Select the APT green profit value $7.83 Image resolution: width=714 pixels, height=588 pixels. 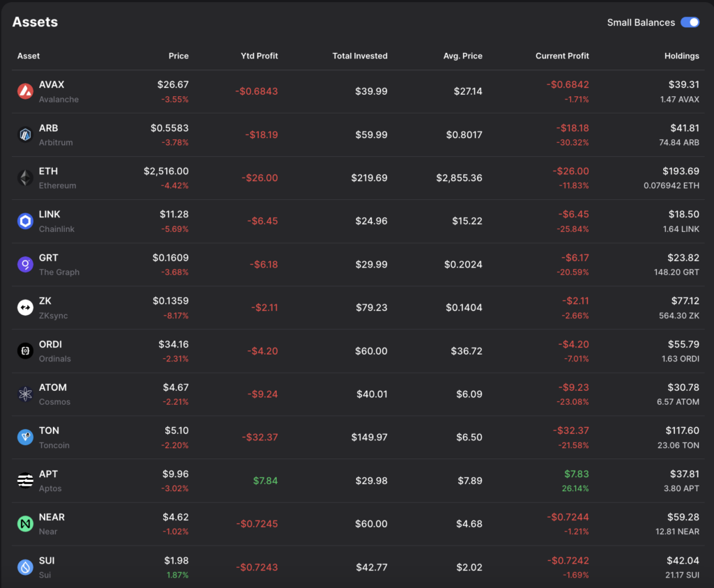click(576, 474)
